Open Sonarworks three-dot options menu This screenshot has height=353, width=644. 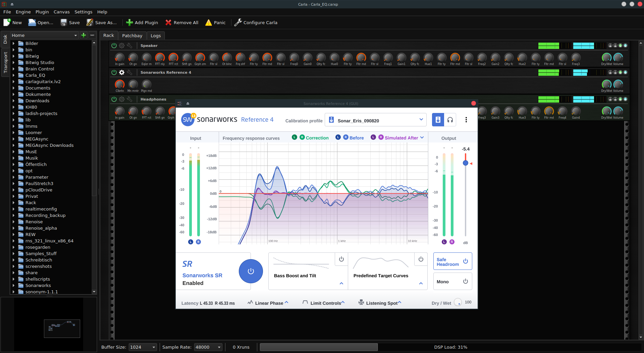tap(466, 120)
